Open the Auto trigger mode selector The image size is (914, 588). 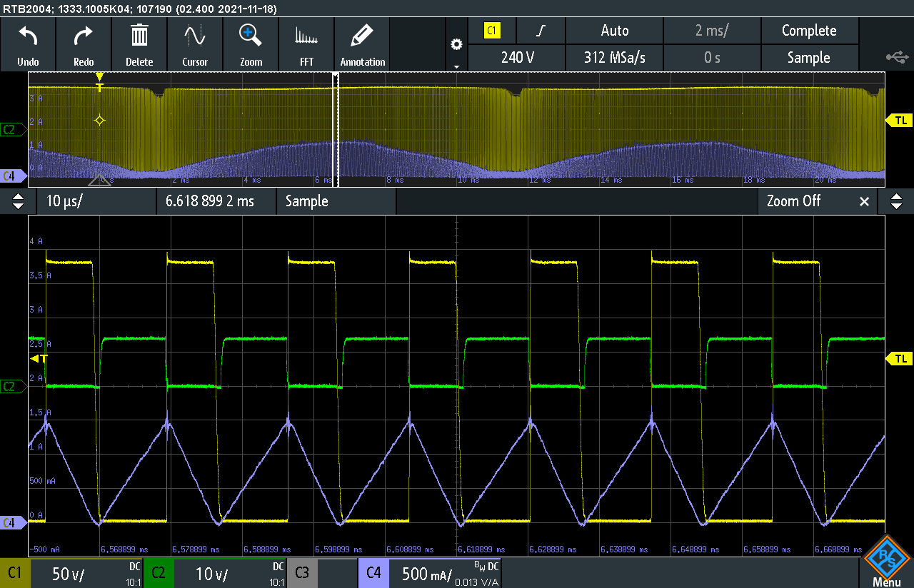(x=614, y=31)
